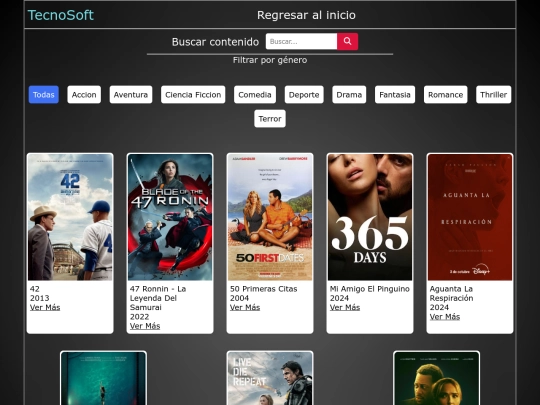Open the Aguanta La Respiración poster
Screen dimensions: 540x405
click(x=470, y=217)
